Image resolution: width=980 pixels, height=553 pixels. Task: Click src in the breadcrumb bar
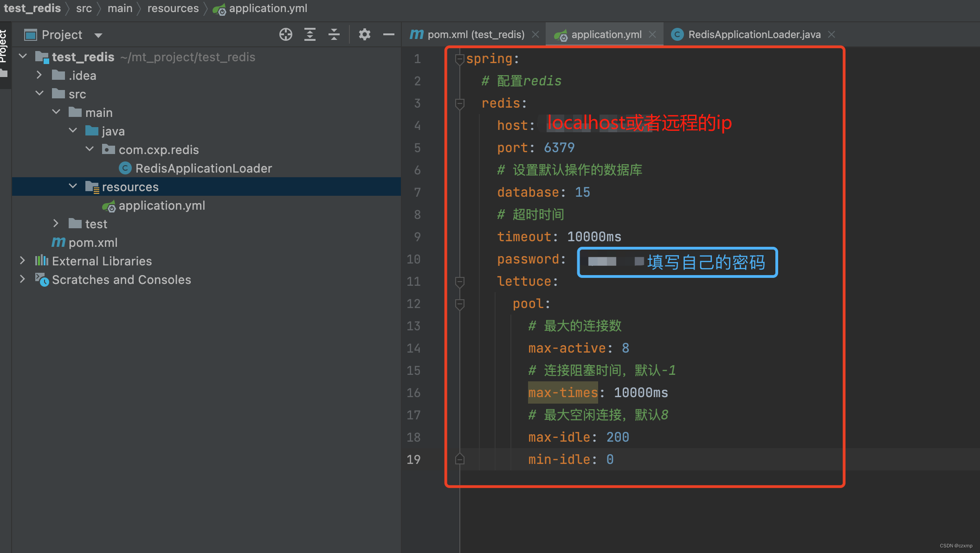point(84,8)
